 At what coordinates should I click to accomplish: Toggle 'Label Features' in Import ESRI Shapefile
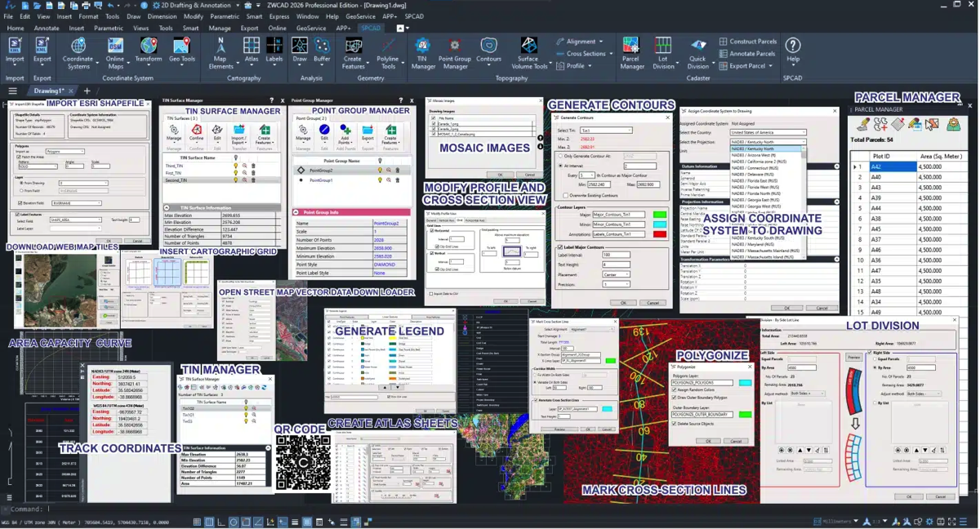tap(19, 215)
